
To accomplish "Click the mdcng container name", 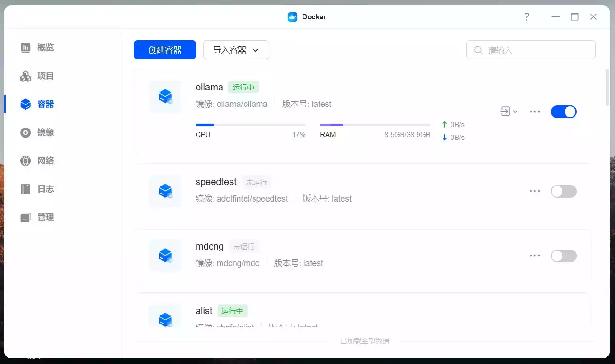I will [210, 246].
